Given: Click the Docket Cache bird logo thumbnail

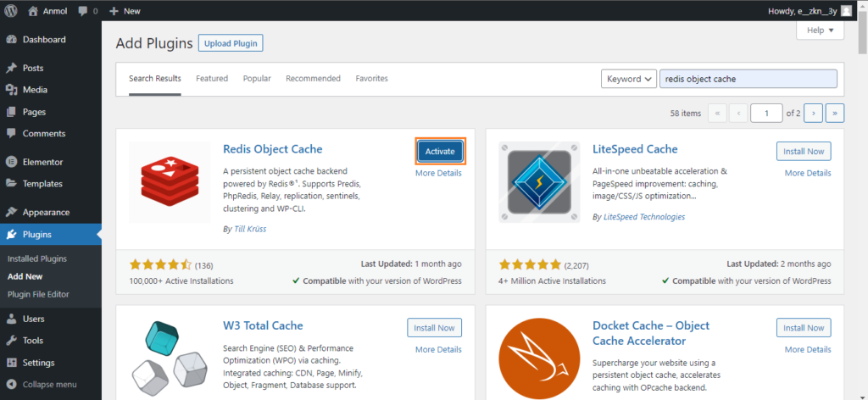Looking at the screenshot, I should [539, 358].
